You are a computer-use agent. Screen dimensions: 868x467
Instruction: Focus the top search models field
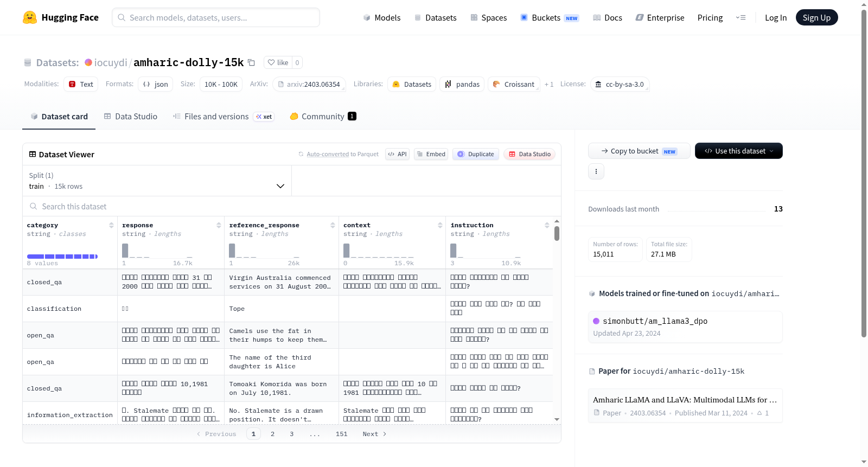click(216, 17)
